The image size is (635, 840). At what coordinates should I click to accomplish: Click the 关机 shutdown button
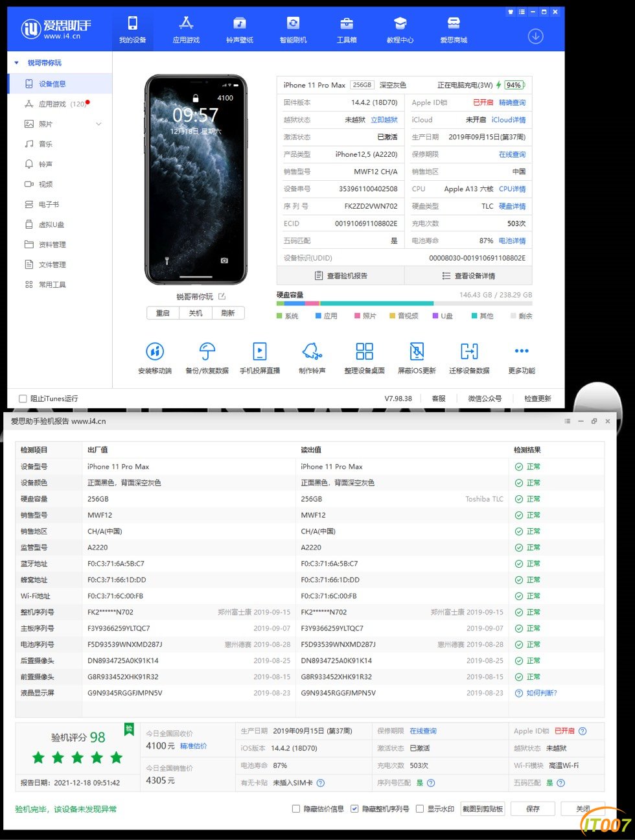(196, 313)
